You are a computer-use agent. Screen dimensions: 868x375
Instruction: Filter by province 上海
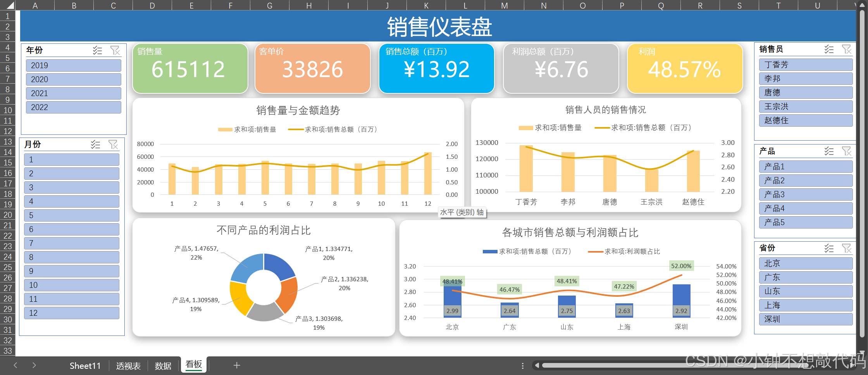[x=806, y=305]
